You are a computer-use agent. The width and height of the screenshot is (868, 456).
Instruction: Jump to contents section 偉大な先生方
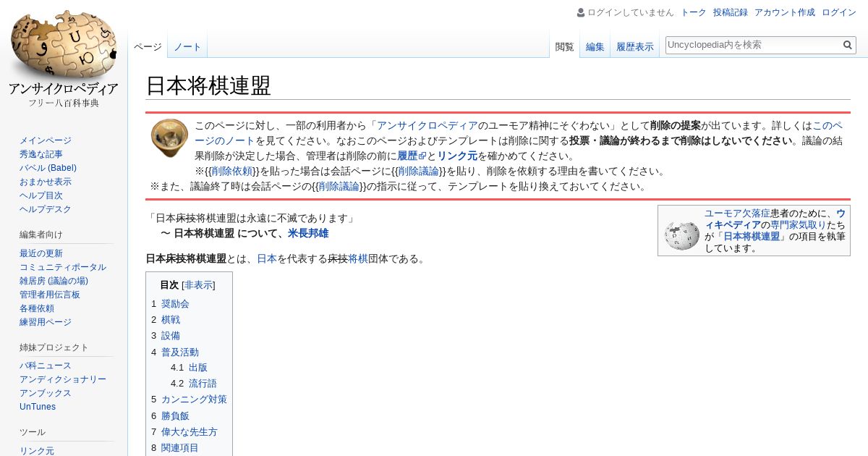tap(190, 432)
